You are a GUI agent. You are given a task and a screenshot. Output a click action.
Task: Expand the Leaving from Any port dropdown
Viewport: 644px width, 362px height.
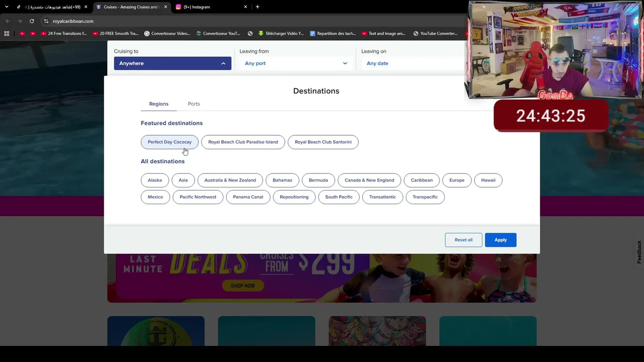pos(296,63)
